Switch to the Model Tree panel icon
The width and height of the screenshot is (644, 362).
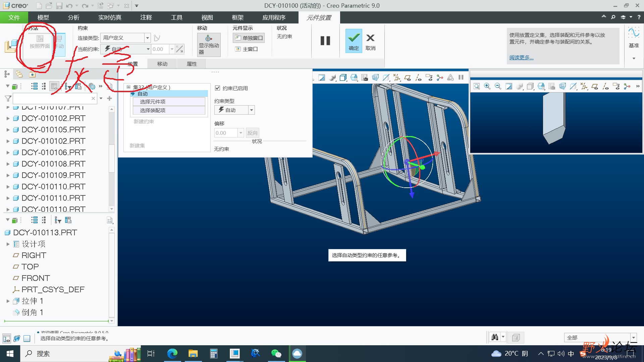[7, 74]
